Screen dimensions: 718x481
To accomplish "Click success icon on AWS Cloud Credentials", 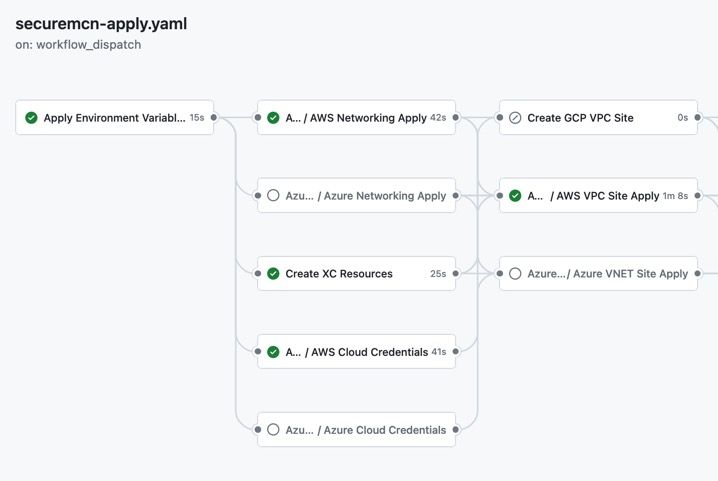I will point(273,352).
